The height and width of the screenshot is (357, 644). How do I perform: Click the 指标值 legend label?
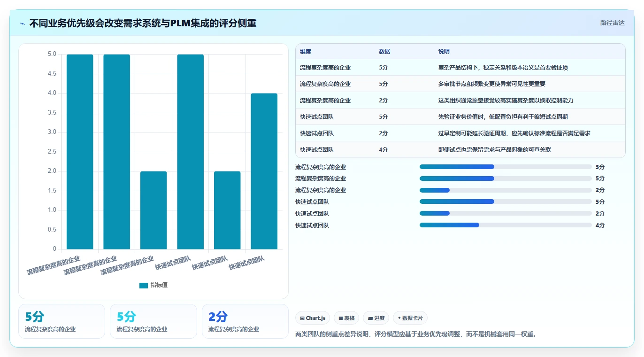(x=159, y=286)
